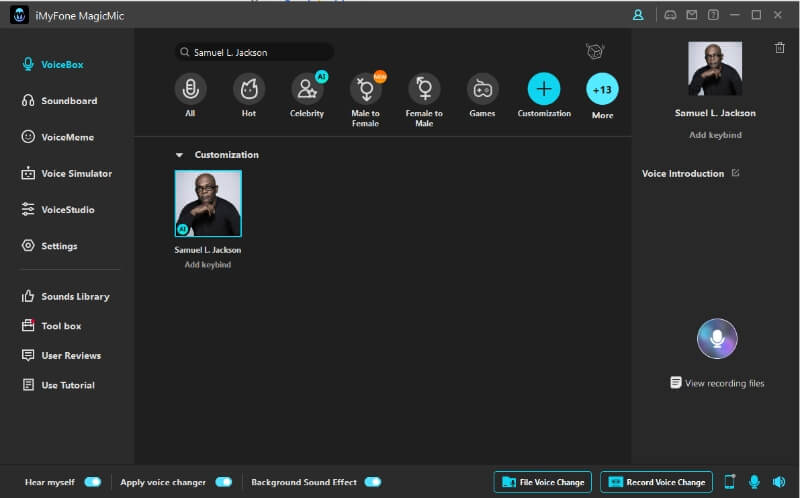Click the mobile device icon
The width and height of the screenshot is (800, 498).
click(x=730, y=481)
